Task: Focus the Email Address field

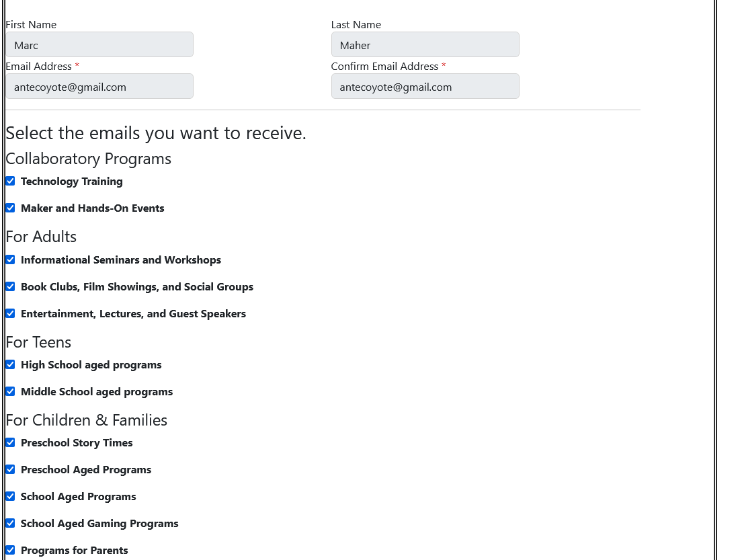Action: tap(99, 87)
